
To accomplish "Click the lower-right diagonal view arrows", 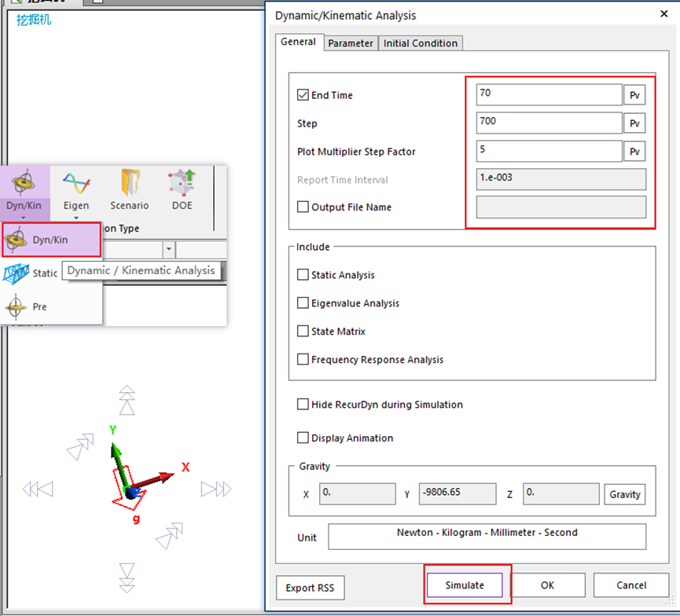I will (170, 536).
